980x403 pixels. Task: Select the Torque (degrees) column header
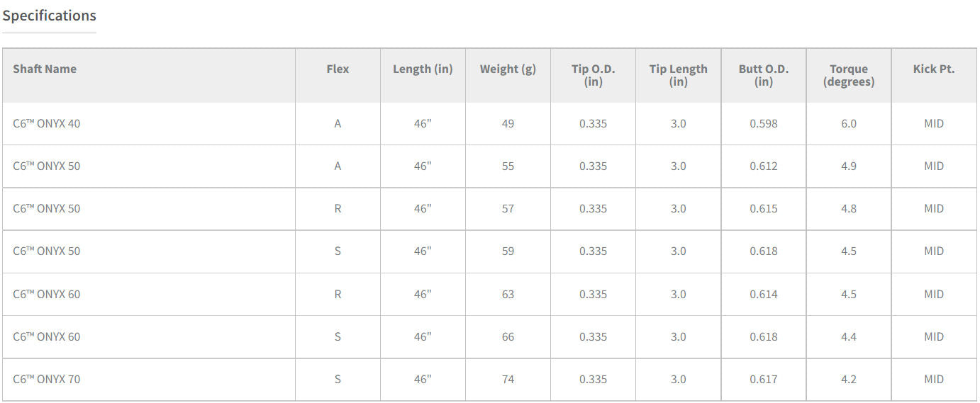point(848,75)
